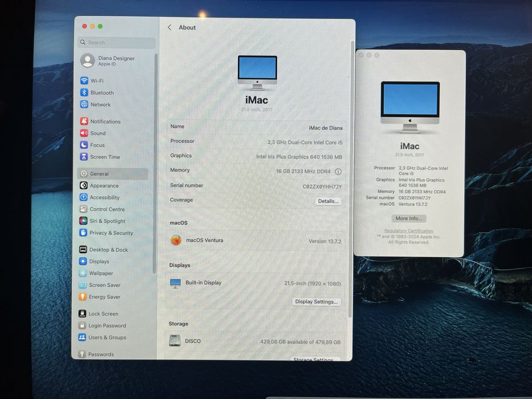The width and height of the screenshot is (532, 399).
Task: Click the Built-in Display monitor icon
Action: click(176, 283)
